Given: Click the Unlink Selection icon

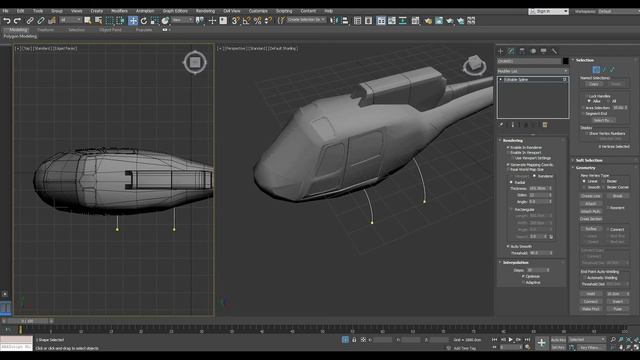Looking at the screenshot, I should (x=41, y=20).
